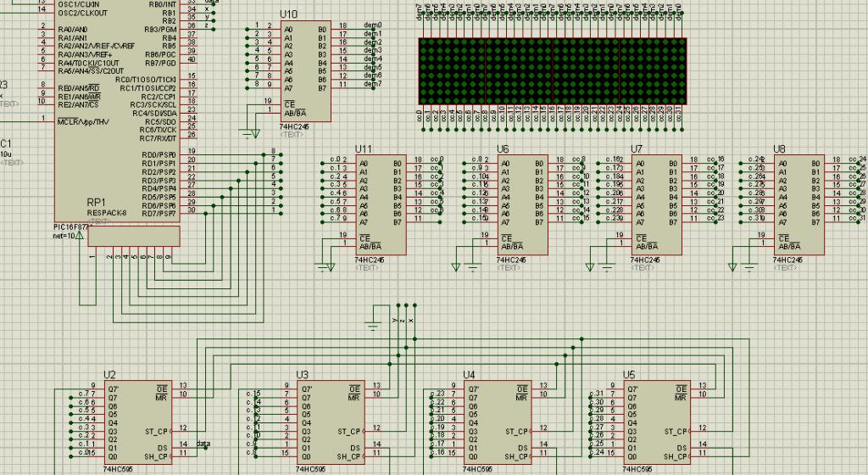Viewport: 868px width, 475px height.
Task: Click the dem0 net label at U10
Action: [x=373, y=25]
